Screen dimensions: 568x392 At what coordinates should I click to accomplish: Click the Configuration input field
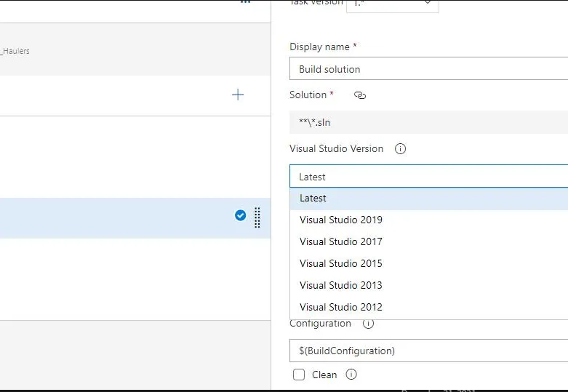point(428,351)
